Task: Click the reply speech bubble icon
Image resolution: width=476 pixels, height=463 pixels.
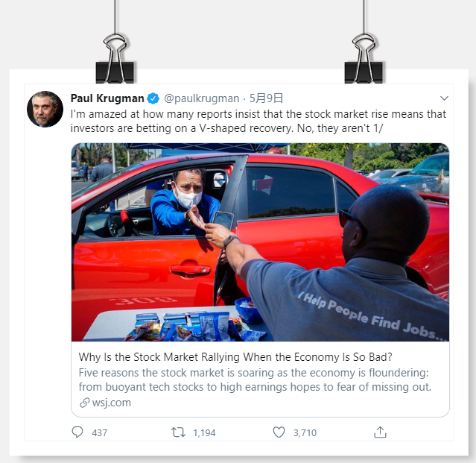Action: [x=78, y=432]
